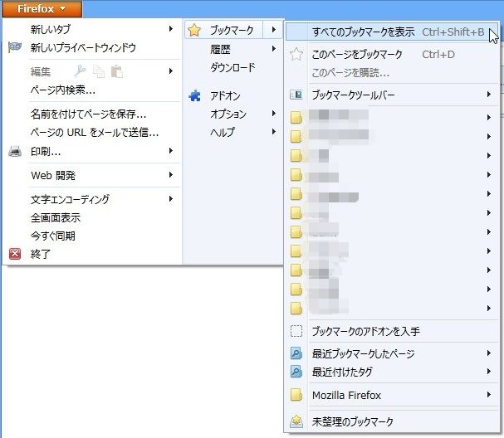
Task: Click the オプション label
Action: tap(228, 114)
